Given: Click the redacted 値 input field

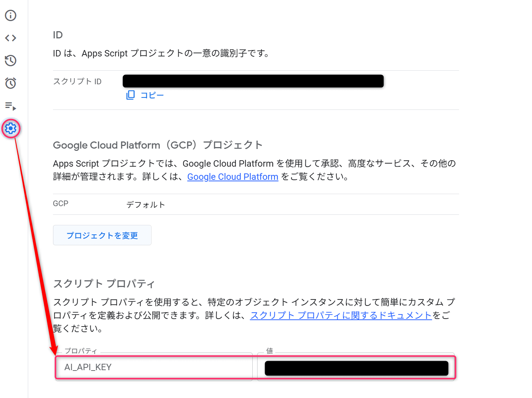Looking at the screenshot, I should click(x=356, y=368).
